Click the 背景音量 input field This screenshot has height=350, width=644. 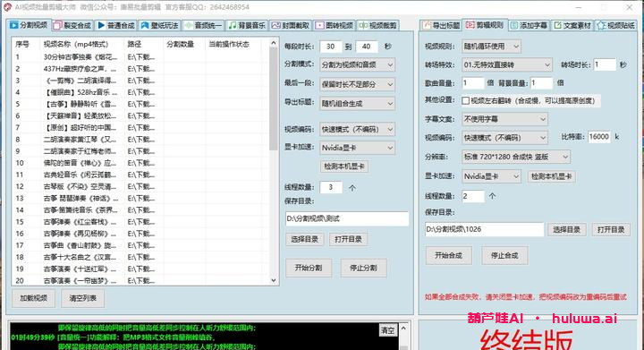click(x=542, y=83)
